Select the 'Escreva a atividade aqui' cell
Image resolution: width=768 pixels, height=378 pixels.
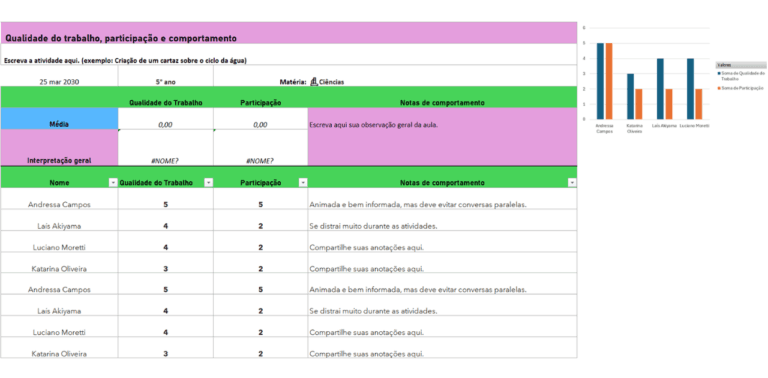(288, 54)
